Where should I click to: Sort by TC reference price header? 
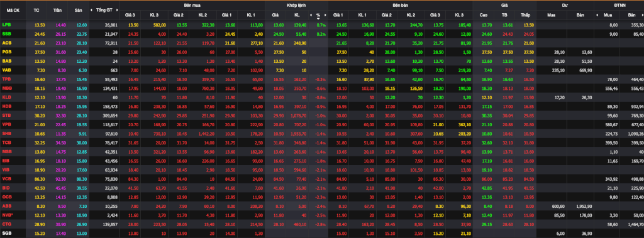click(36, 10)
